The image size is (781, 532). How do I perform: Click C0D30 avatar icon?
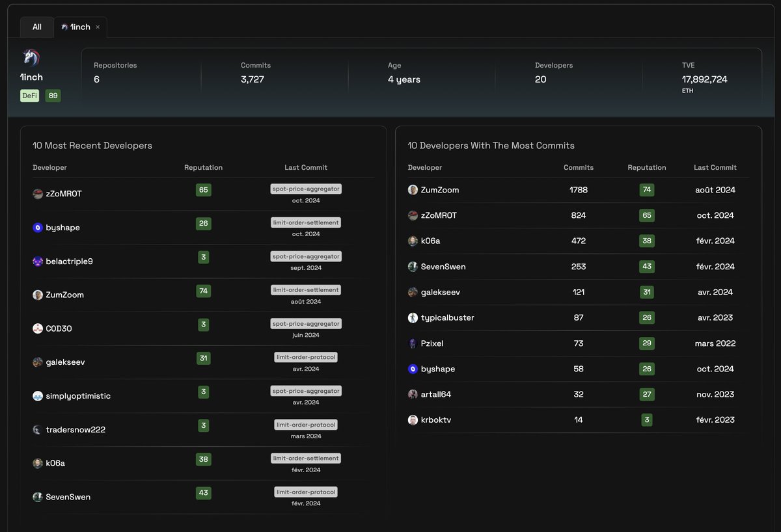38,328
